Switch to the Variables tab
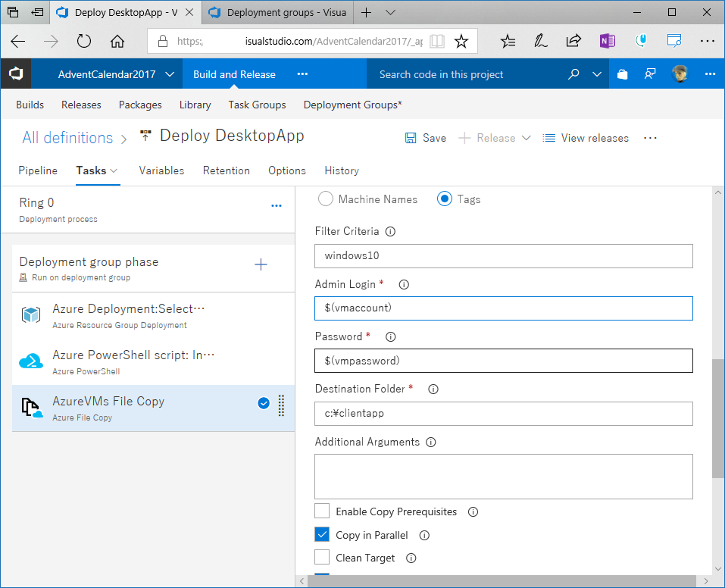This screenshot has height=588, width=725. click(161, 170)
